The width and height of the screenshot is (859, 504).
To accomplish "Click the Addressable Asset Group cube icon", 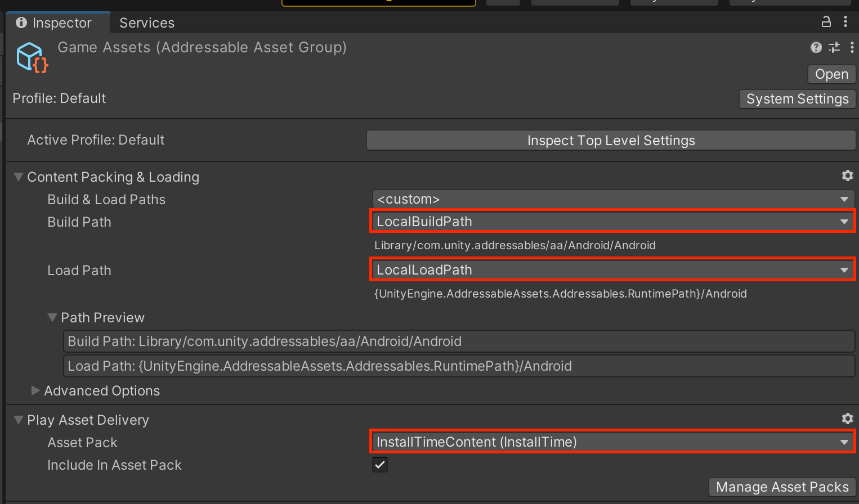I will coord(32,57).
